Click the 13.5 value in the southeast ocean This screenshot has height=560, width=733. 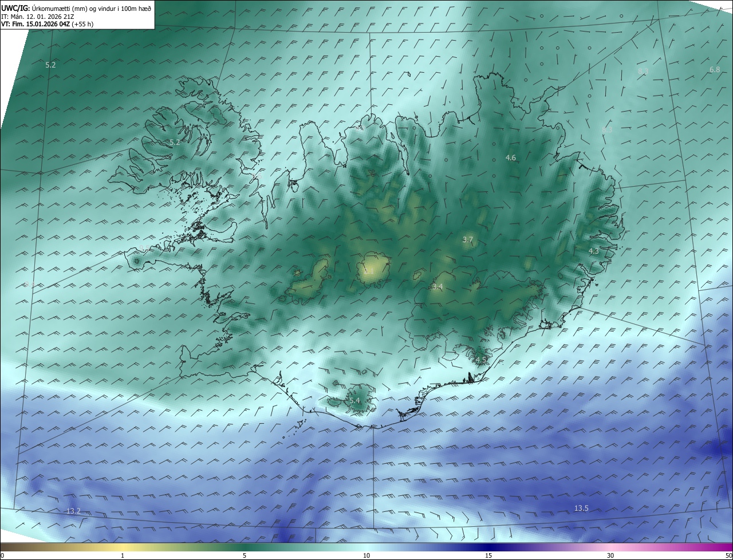581,508
